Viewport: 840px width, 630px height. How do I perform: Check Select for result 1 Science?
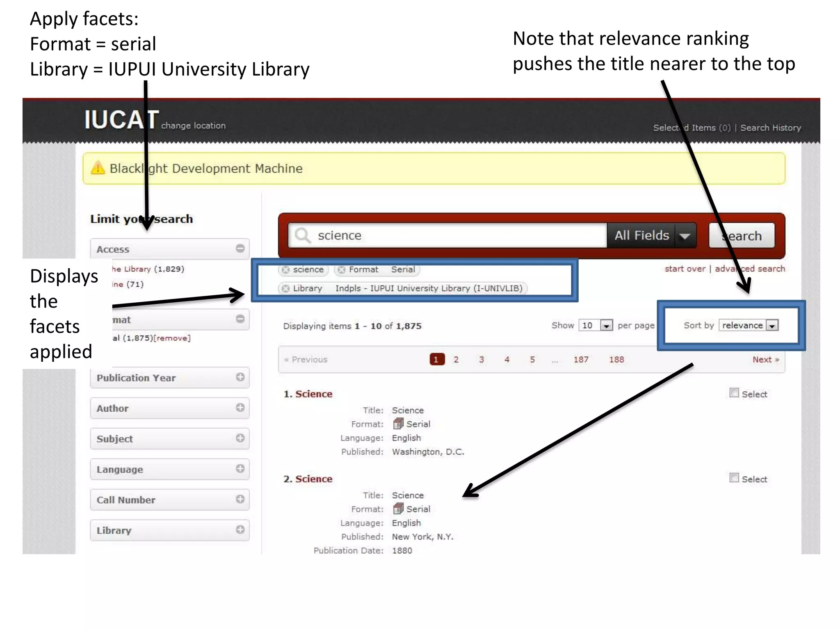(734, 393)
